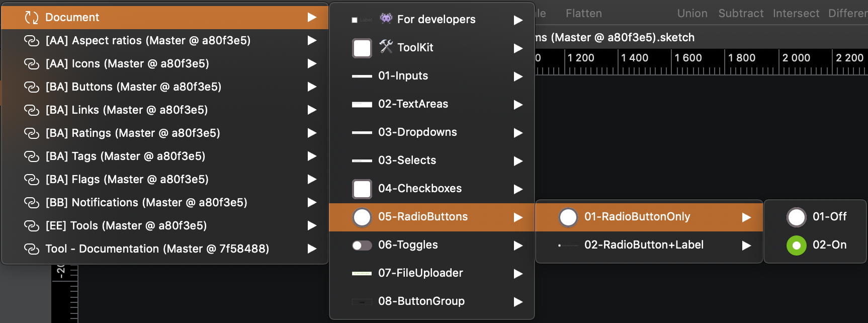868x323 pixels.
Task: Select the 01-Off radio button symbol
Action: [x=796, y=217]
